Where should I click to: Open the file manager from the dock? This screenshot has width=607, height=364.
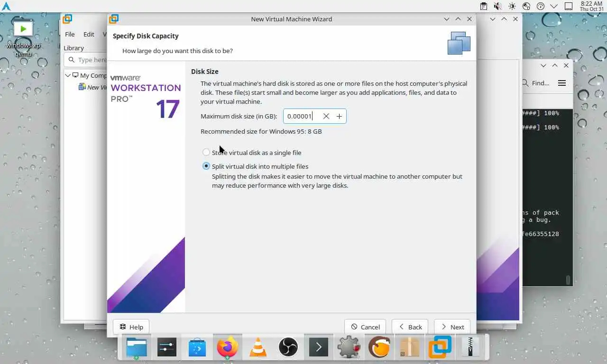[137, 347]
